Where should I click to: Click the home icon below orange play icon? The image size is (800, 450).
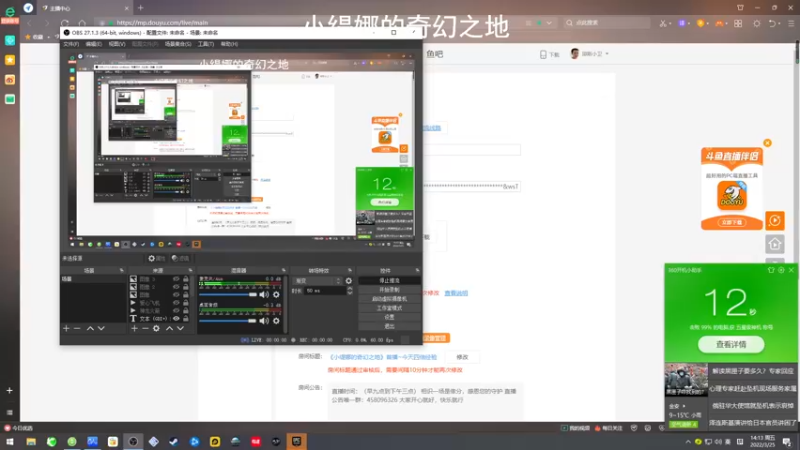(x=775, y=244)
